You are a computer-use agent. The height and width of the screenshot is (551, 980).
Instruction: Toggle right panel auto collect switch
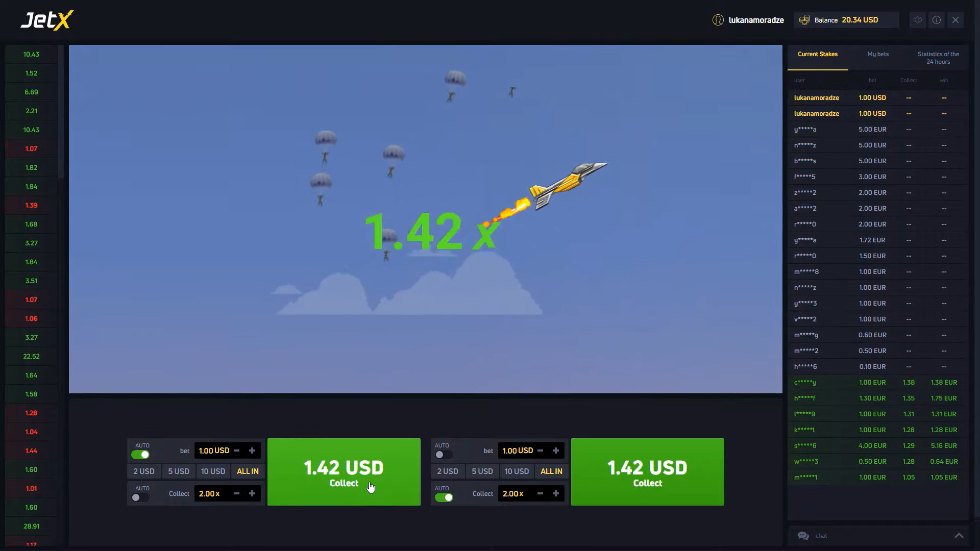coord(444,497)
